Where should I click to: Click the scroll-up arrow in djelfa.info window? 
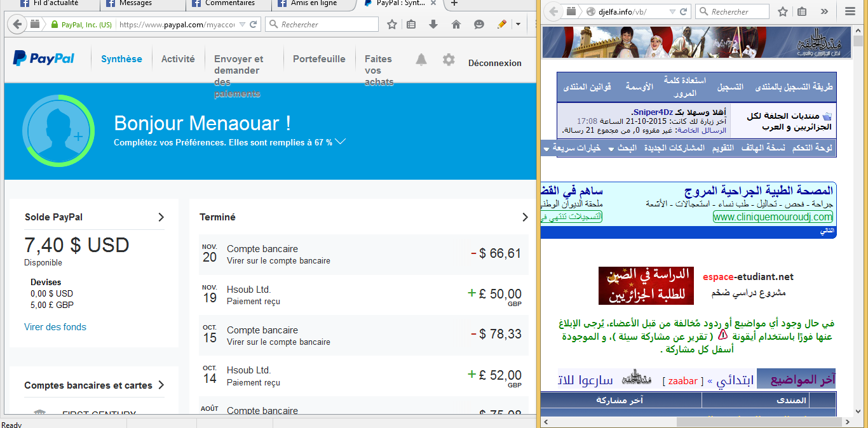coord(858,29)
